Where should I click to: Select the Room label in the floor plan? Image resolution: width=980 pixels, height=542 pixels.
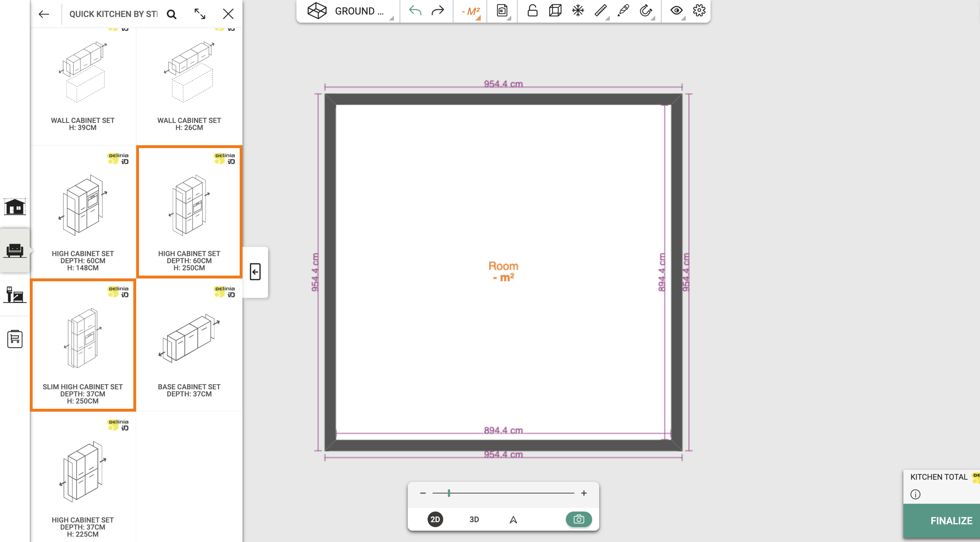503,266
